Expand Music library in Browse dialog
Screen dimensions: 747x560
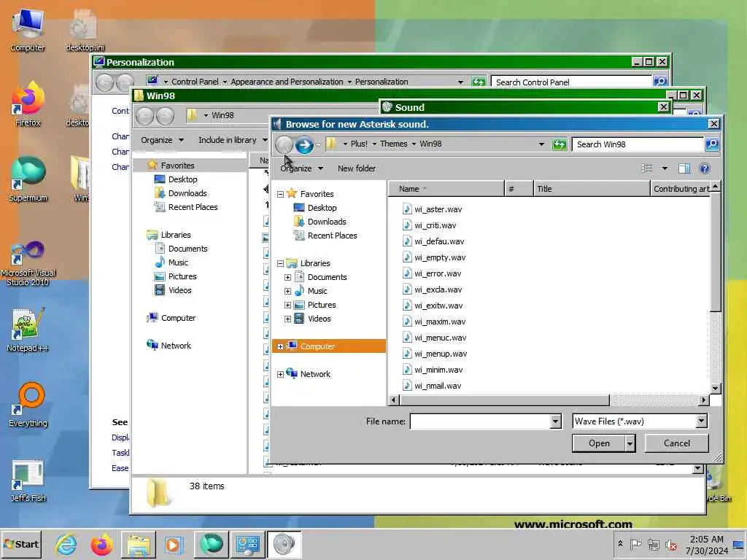tap(287, 291)
